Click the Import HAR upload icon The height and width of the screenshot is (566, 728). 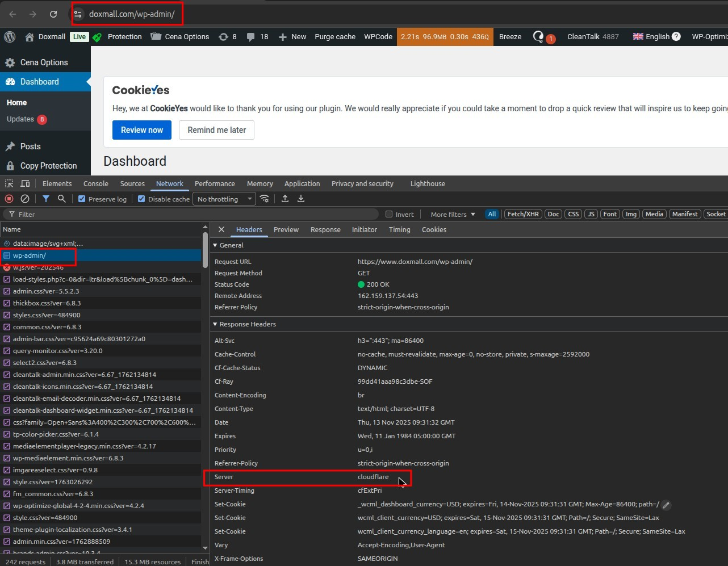[285, 199]
